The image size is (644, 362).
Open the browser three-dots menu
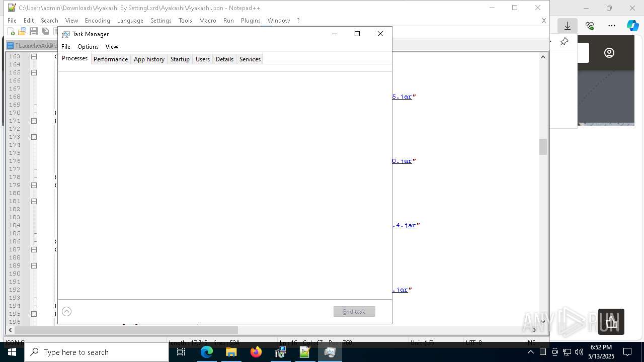click(612, 26)
